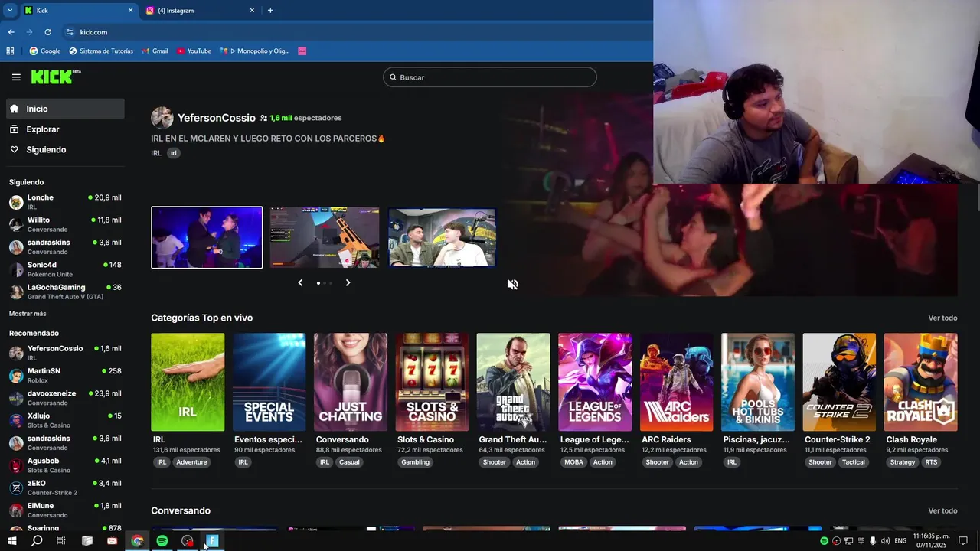Viewport: 980px width, 551px height.
Task: Go back in browser history
Action: (11, 32)
